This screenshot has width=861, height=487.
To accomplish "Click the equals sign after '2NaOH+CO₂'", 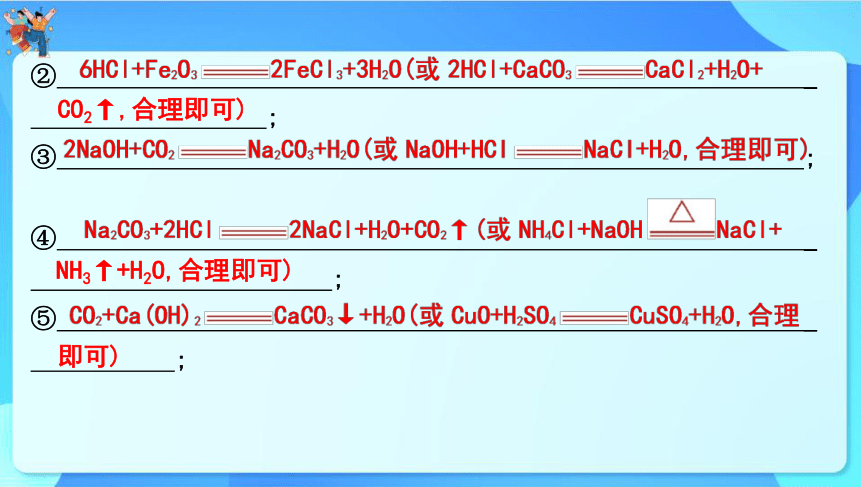I will point(213,153).
